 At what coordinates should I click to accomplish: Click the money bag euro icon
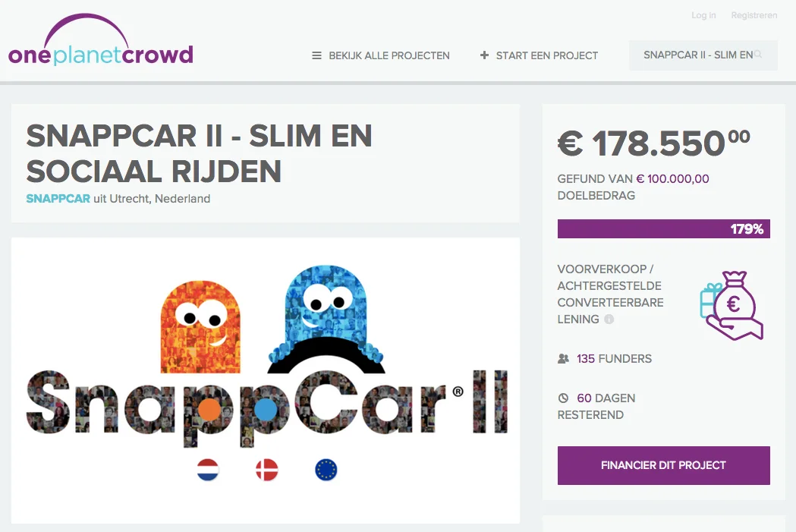pyautogui.click(x=732, y=305)
